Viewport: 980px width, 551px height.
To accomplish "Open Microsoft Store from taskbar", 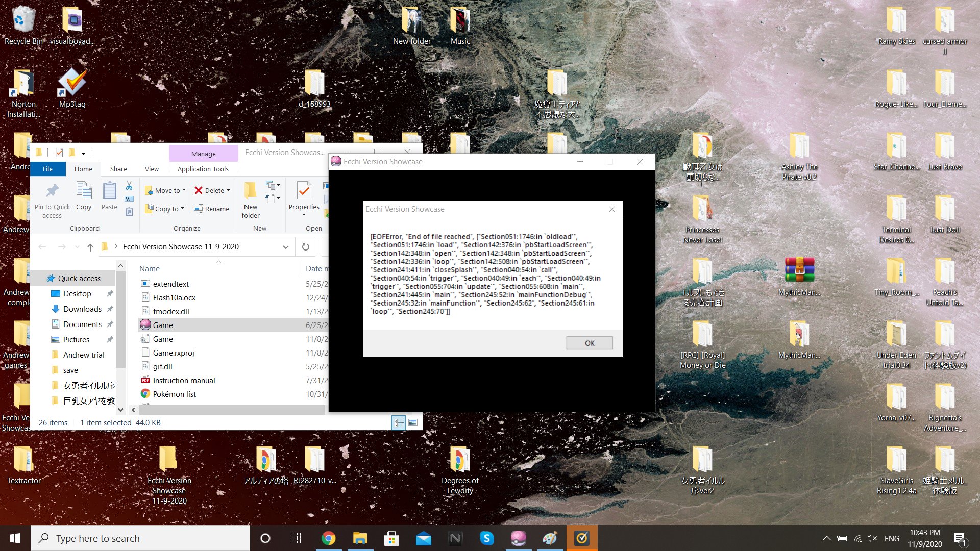I will click(391, 538).
